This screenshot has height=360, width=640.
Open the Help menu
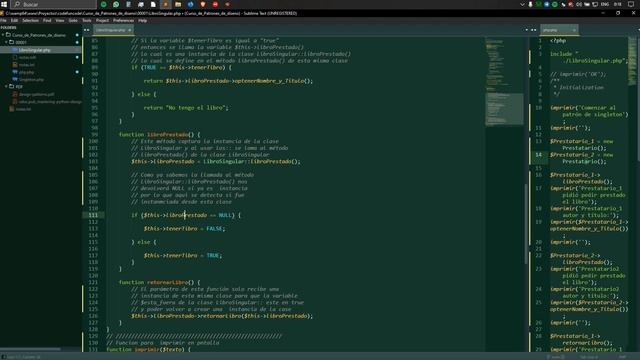[142, 20]
